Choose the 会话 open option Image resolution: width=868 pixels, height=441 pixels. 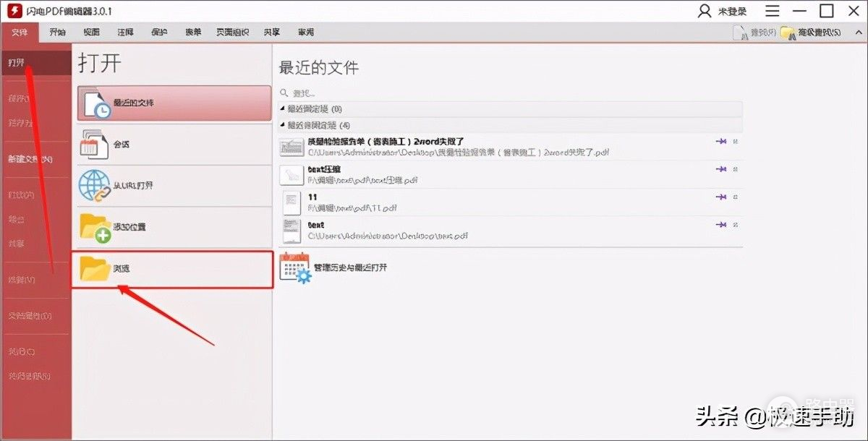(x=174, y=144)
